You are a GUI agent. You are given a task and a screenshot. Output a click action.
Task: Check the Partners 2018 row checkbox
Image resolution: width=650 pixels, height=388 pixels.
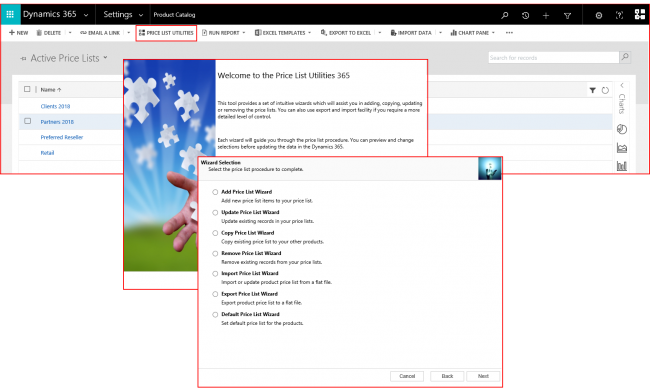coord(27,121)
